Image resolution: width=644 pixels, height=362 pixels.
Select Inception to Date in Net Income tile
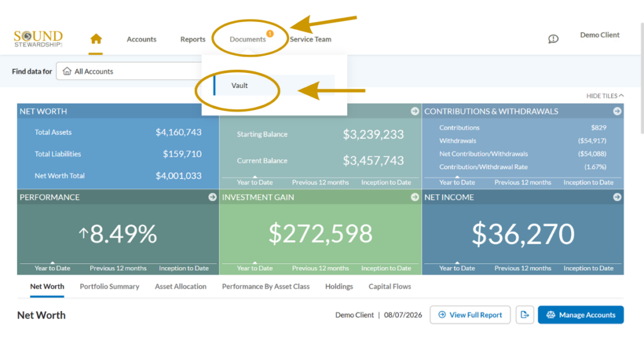588,268
